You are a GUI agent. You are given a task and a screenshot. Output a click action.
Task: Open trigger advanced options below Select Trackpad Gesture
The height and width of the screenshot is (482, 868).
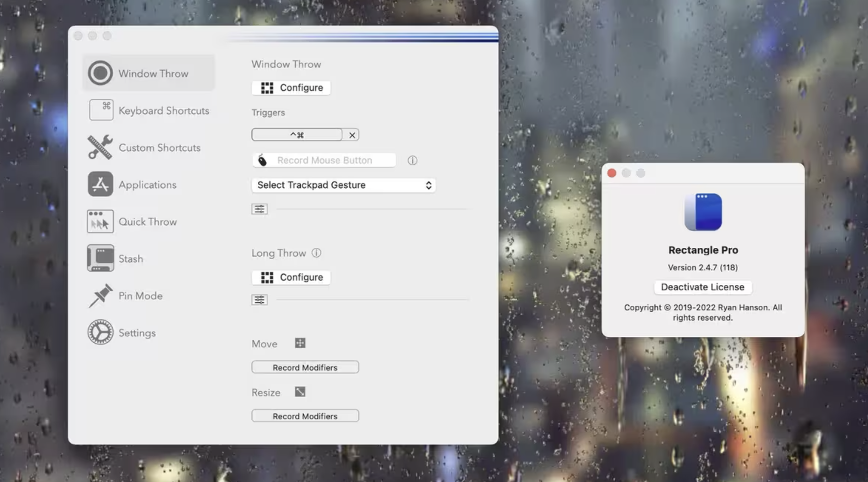pos(259,208)
